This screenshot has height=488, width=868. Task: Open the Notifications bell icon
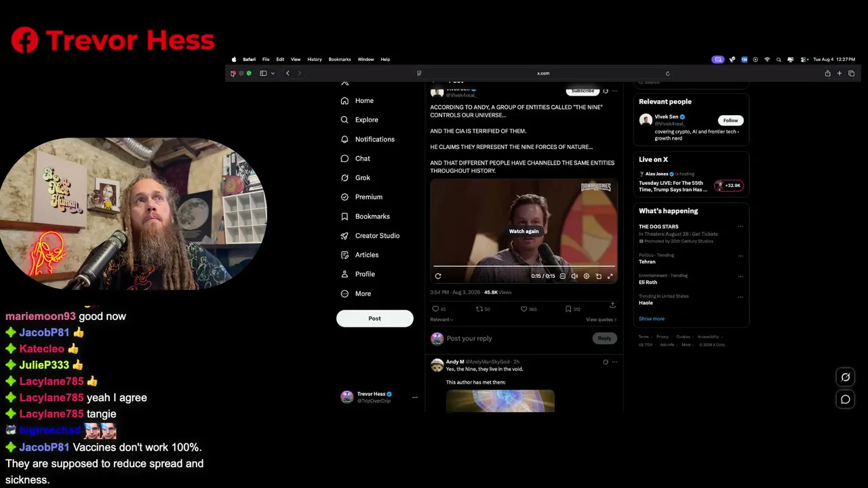click(x=344, y=139)
